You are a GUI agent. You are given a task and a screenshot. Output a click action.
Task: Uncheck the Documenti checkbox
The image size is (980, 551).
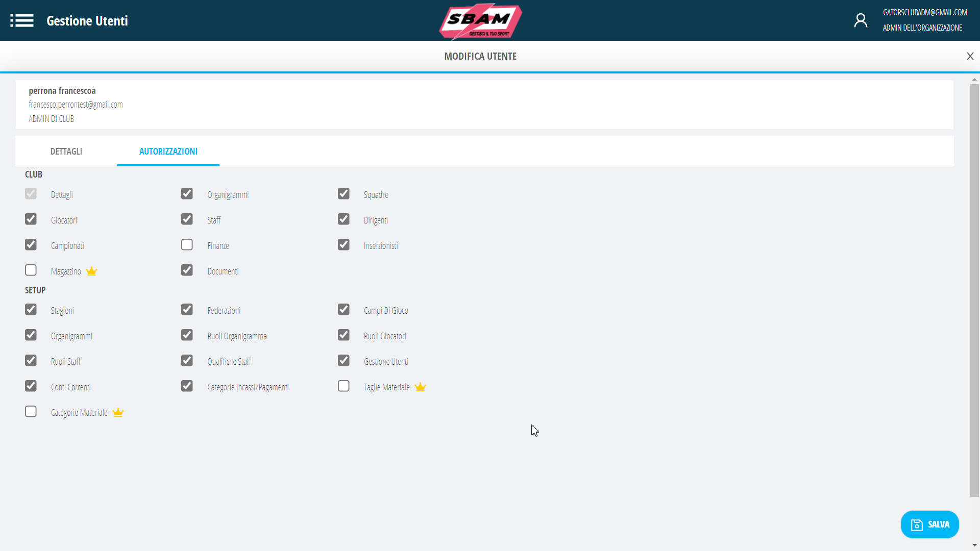click(x=187, y=270)
